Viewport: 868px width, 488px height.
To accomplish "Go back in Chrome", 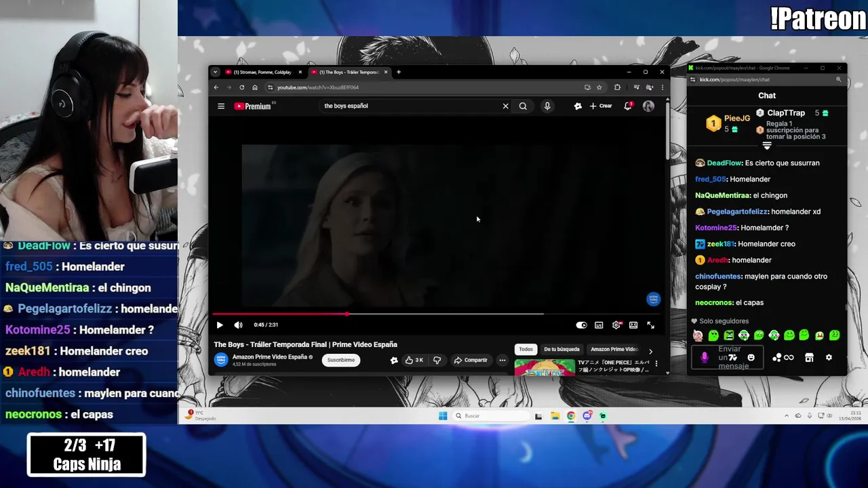I will tap(216, 87).
